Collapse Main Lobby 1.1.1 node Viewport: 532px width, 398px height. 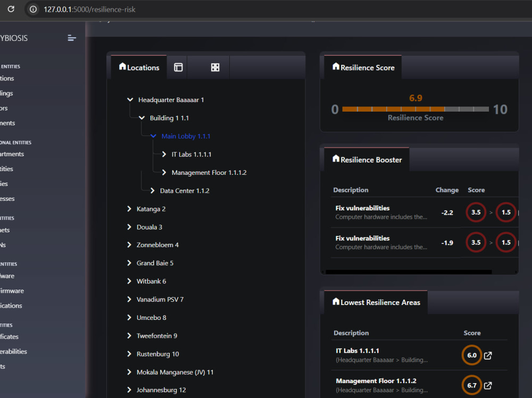153,136
